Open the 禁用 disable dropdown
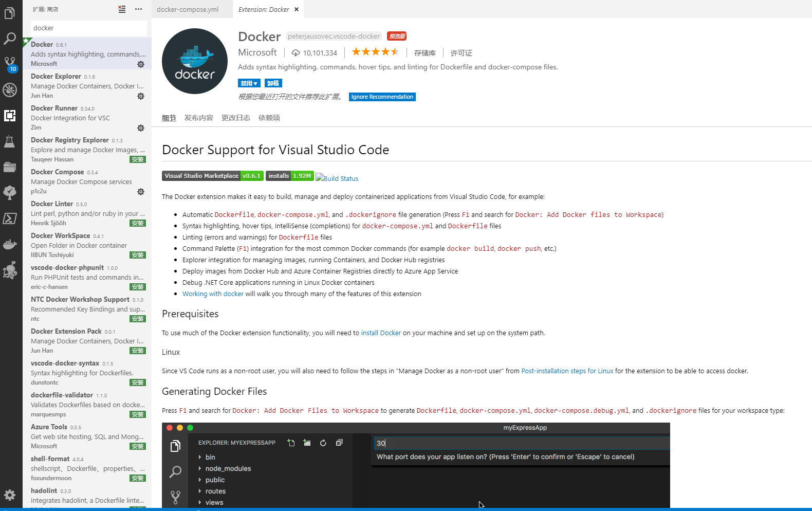This screenshot has height=511, width=812. click(249, 83)
